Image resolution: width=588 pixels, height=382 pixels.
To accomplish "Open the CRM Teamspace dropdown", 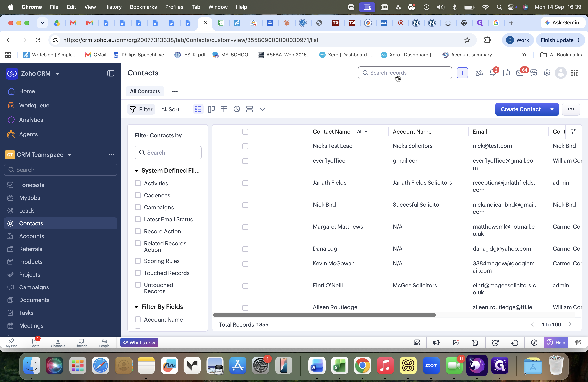I will [x=70, y=155].
